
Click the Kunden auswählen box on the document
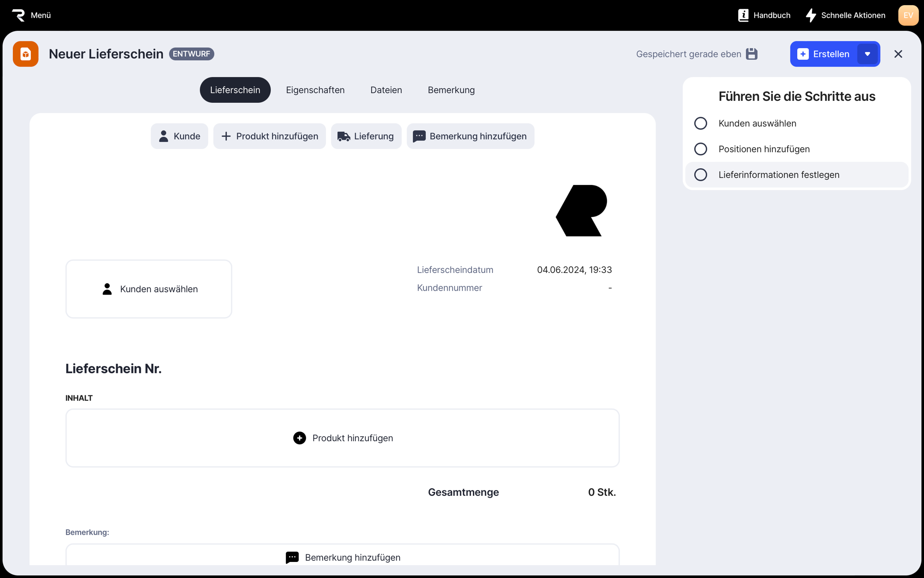(149, 289)
